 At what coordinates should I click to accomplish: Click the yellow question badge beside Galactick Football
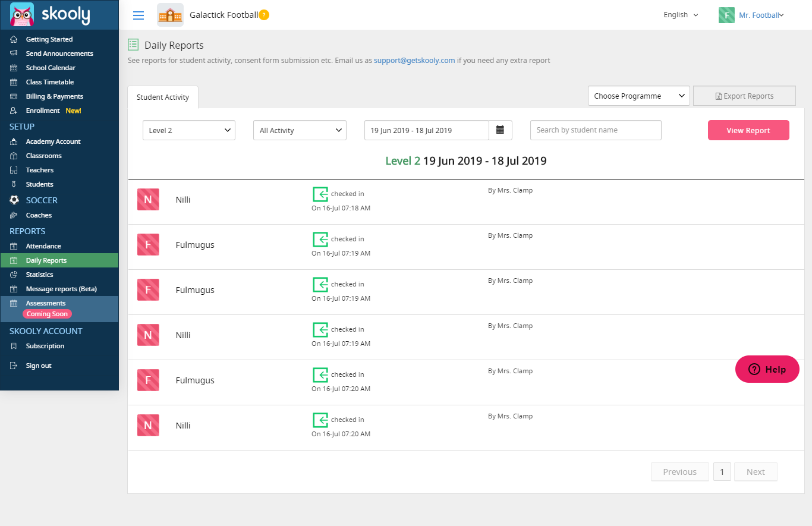click(264, 15)
